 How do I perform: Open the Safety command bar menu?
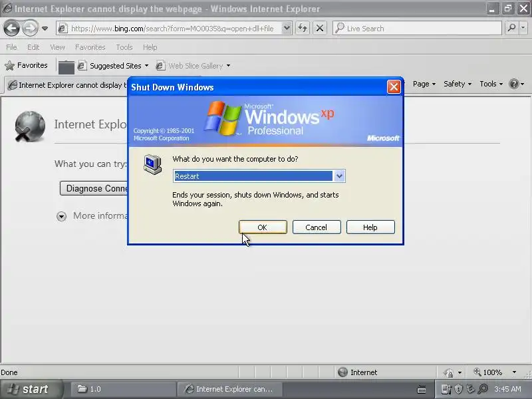pos(458,84)
